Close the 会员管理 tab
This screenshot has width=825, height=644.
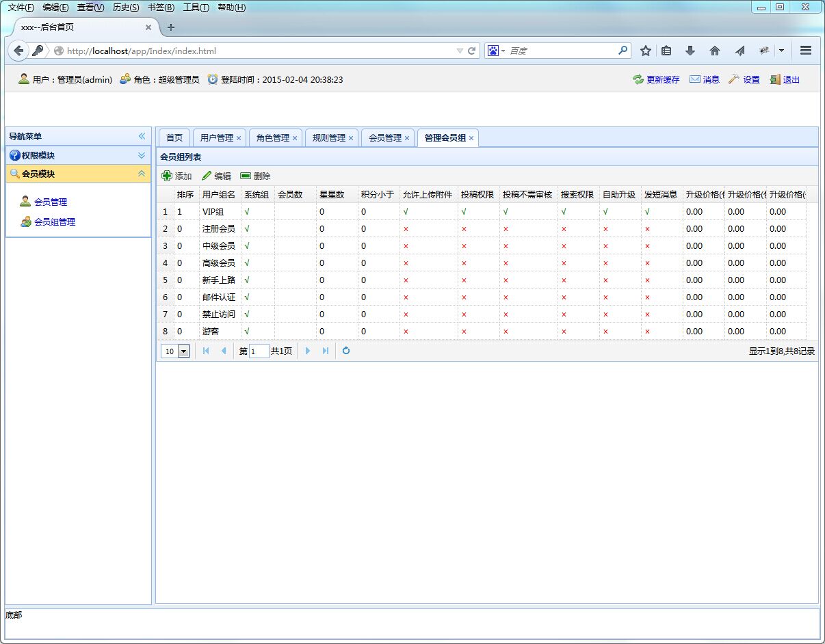407,138
